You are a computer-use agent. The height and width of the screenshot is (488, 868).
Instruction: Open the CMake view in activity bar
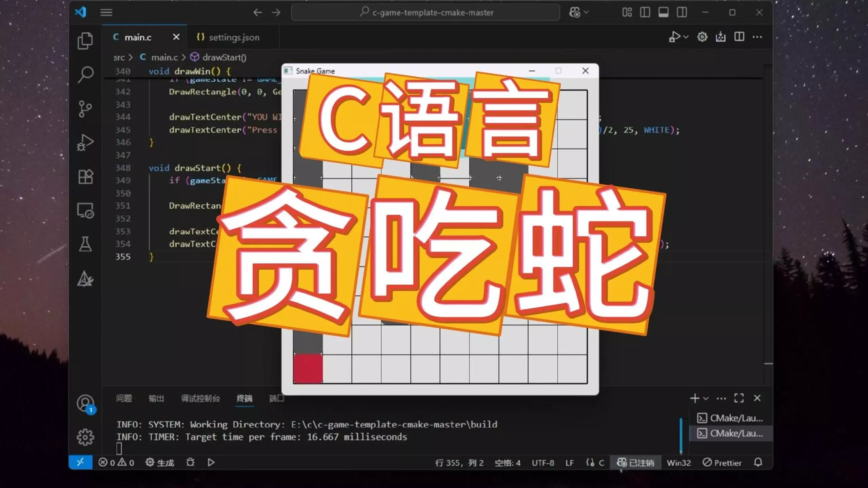85,279
